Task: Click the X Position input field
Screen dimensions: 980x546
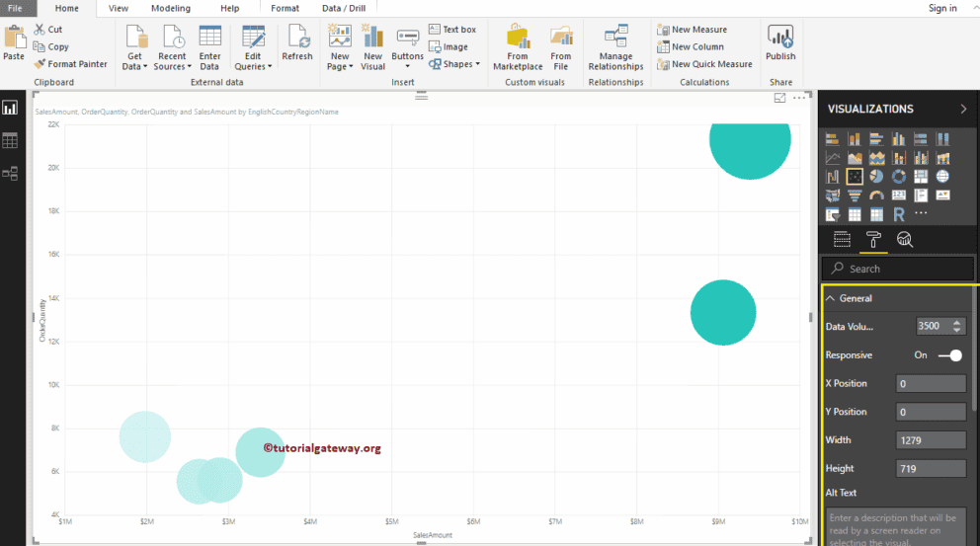Action: (x=931, y=383)
